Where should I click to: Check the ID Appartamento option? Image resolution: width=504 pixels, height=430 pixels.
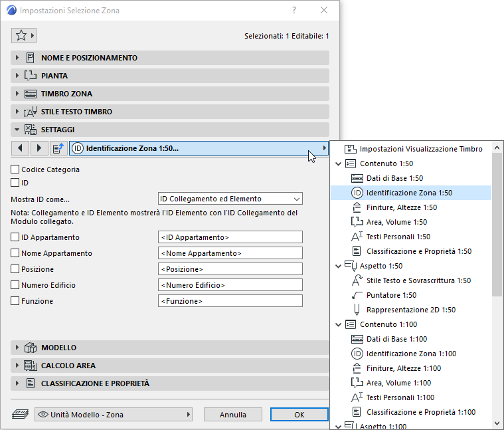point(15,237)
